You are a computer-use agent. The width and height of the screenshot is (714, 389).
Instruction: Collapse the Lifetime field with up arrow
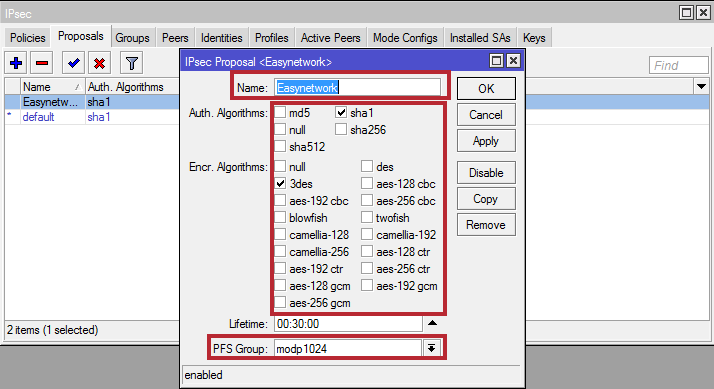[432, 323]
